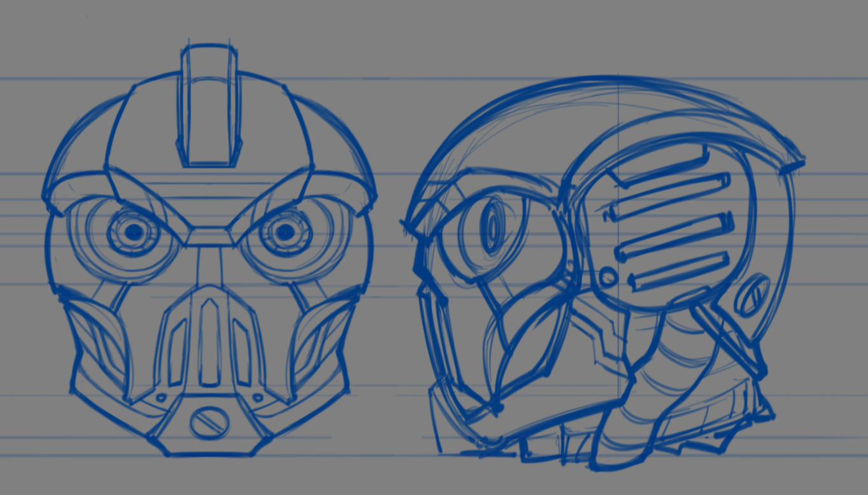Click the chin screw on the front-view helmet
Viewport: 868px width, 495px height.
pyautogui.click(x=209, y=423)
